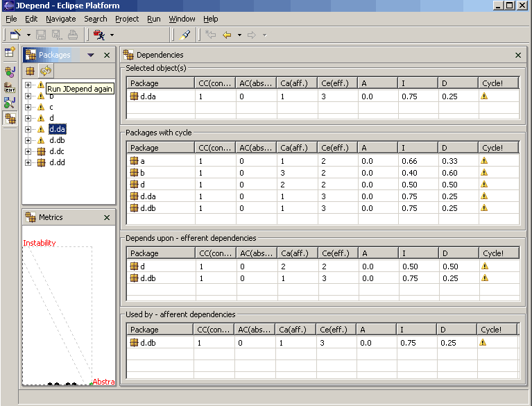Click Package column header in Selected object(s) table
This screenshot has height=406, width=532.
pos(161,83)
